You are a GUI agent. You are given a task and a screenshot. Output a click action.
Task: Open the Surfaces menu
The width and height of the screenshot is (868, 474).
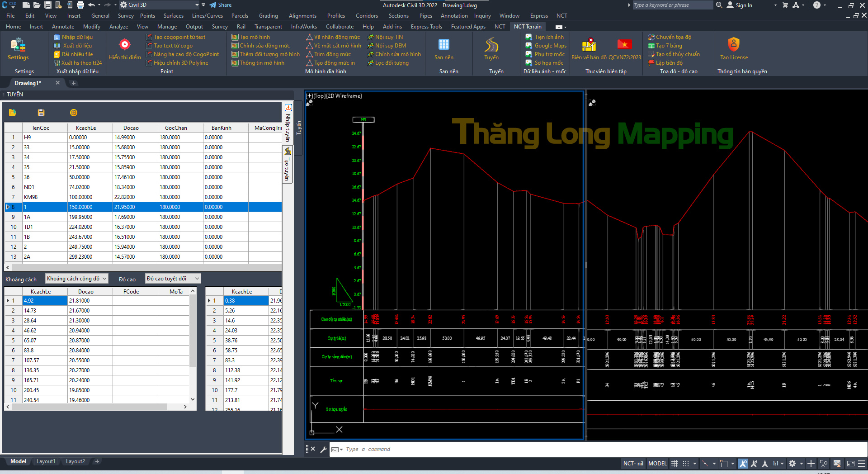click(173, 16)
